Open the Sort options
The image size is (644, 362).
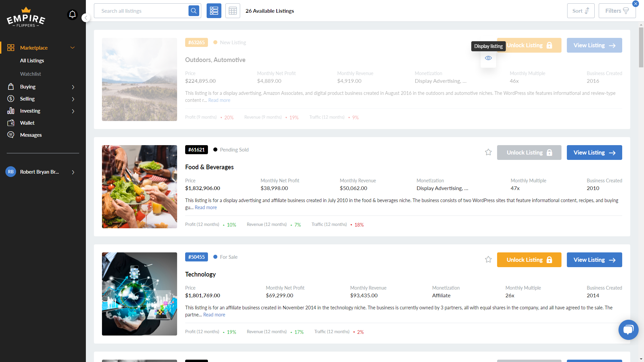click(x=581, y=11)
